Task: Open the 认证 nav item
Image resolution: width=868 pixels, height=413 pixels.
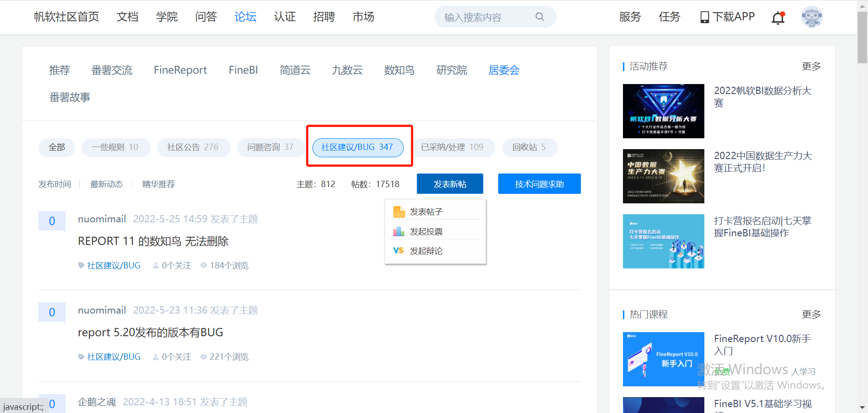Action: [285, 17]
